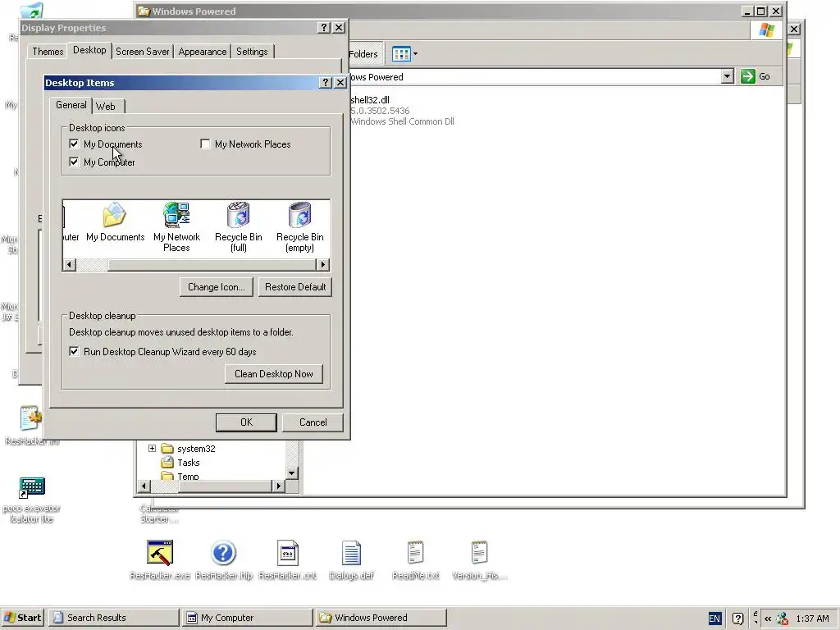840x630 pixels.
Task: Switch to the Web tab in Desktop Items
Action: [x=106, y=106]
